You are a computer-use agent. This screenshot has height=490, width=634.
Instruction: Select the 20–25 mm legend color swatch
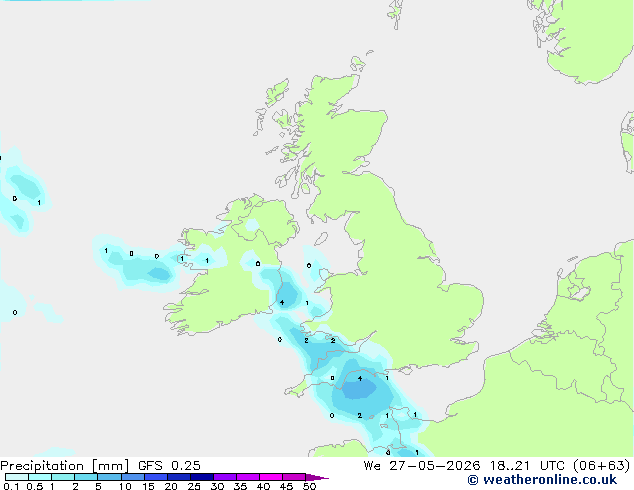179,477
